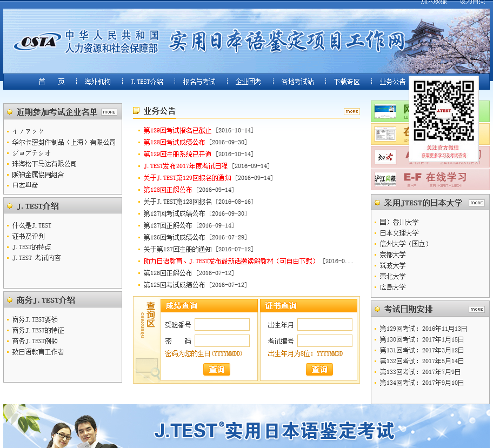This screenshot has height=448, width=493.
Task: Click MORE beside 考试日期安排
Action: tap(477, 309)
